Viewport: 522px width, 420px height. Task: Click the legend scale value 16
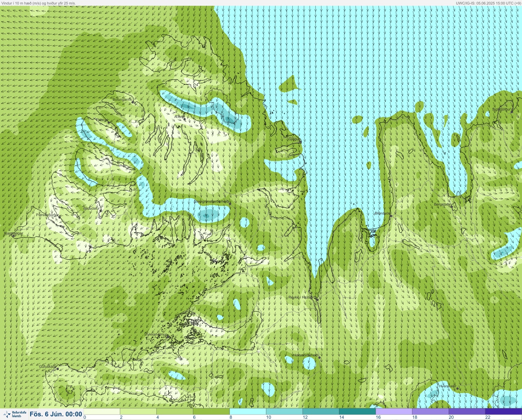[x=378, y=417]
